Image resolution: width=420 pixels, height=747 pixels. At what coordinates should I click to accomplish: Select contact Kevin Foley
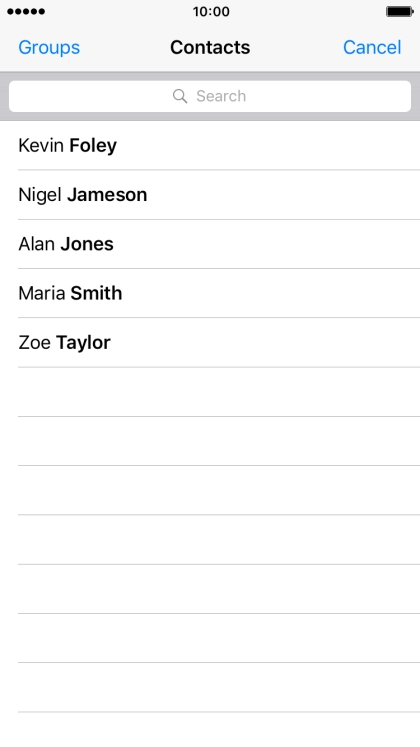(x=210, y=145)
